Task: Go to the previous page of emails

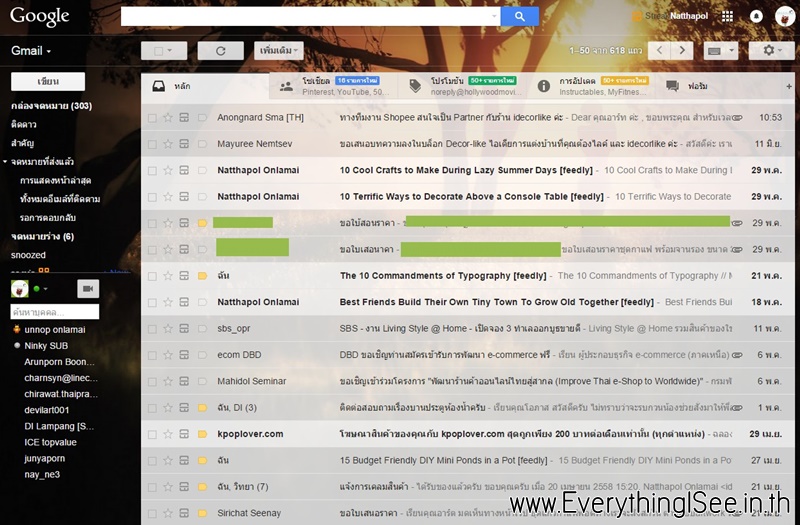Action: (x=659, y=51)
